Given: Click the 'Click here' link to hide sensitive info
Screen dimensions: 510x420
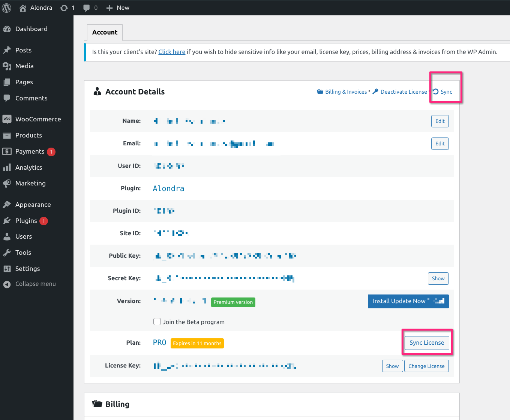Looking at the screenshot, I should coord(172,52).
